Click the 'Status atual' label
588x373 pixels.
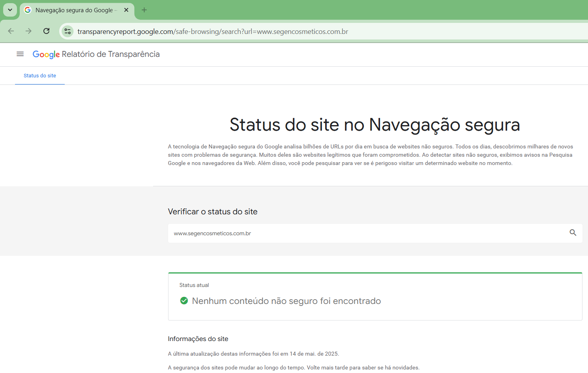(194, 285)
